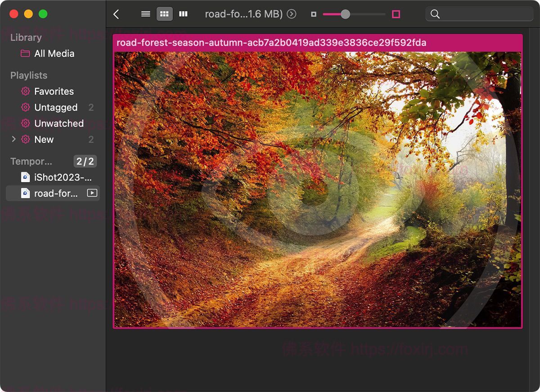The height and width of the screenshot is (392, 540).
Task: Select the Library section label
Action: [x=25, y=37]
